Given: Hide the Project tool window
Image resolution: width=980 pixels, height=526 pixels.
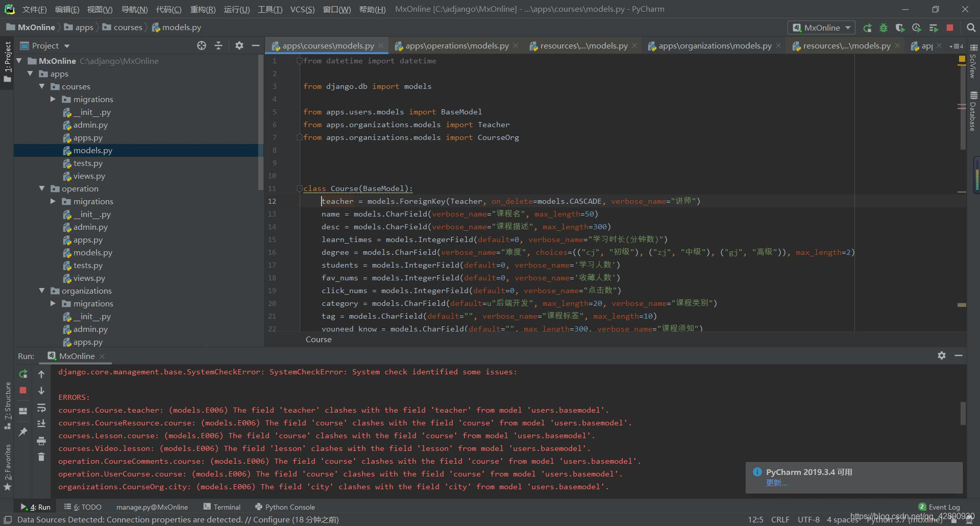Looking at the screenshot, I should coord(256,46).
